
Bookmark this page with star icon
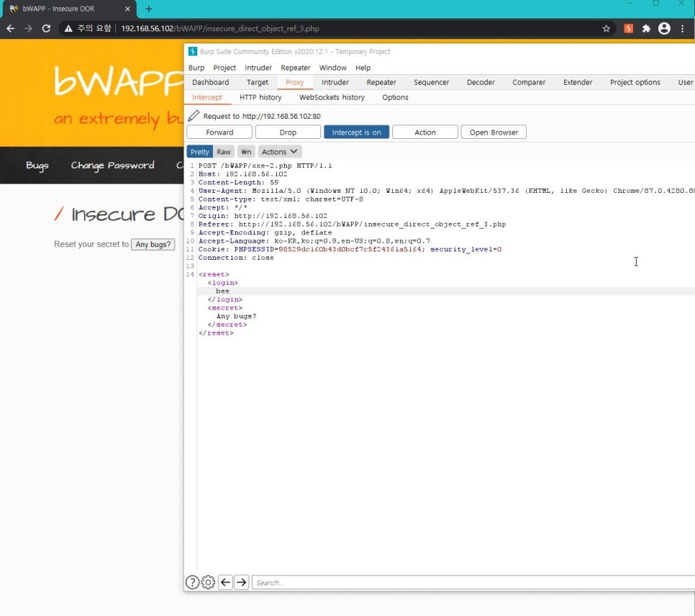click(606, 28)
